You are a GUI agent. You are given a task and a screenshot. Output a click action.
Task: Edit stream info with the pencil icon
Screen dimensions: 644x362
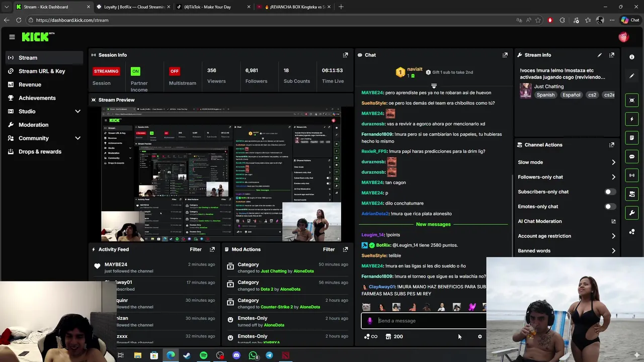click(x=600, y=55)
